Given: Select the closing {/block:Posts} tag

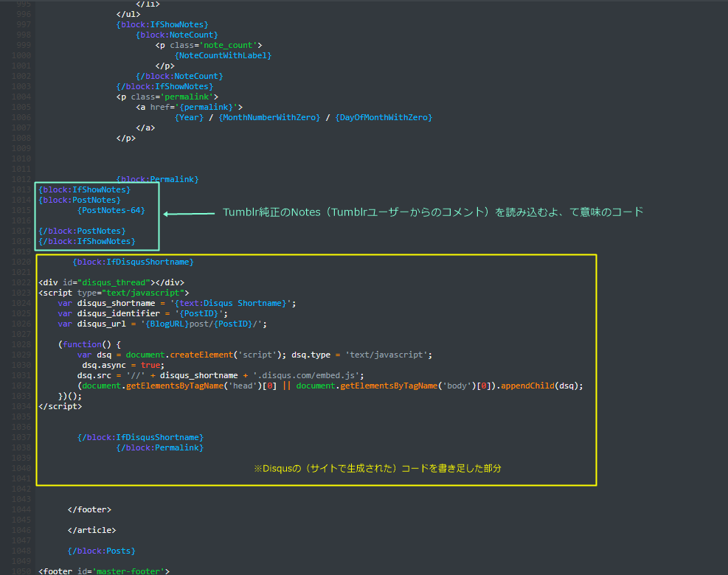Looking at the screenshot, I should (101, 551).
